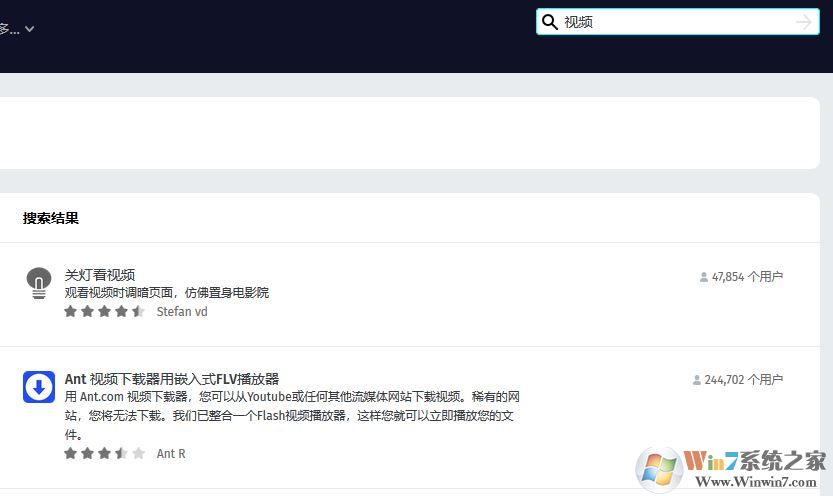Open the Ant video downloader blue icon

39,387
